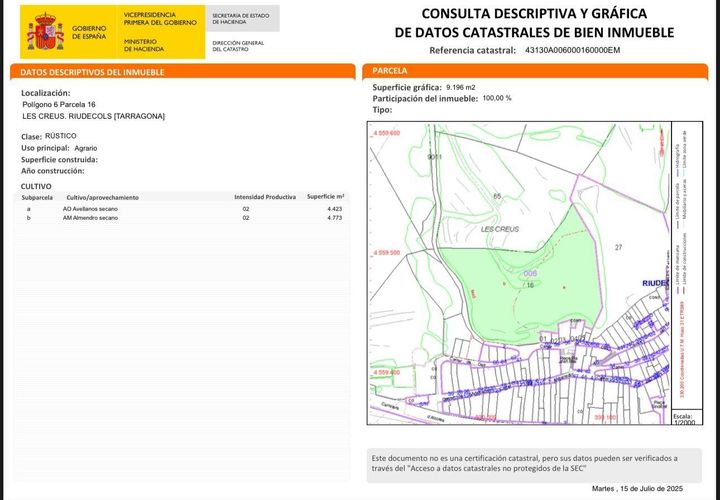
Task: Click the 'Uso principal:' label
Action: (45, 148)
